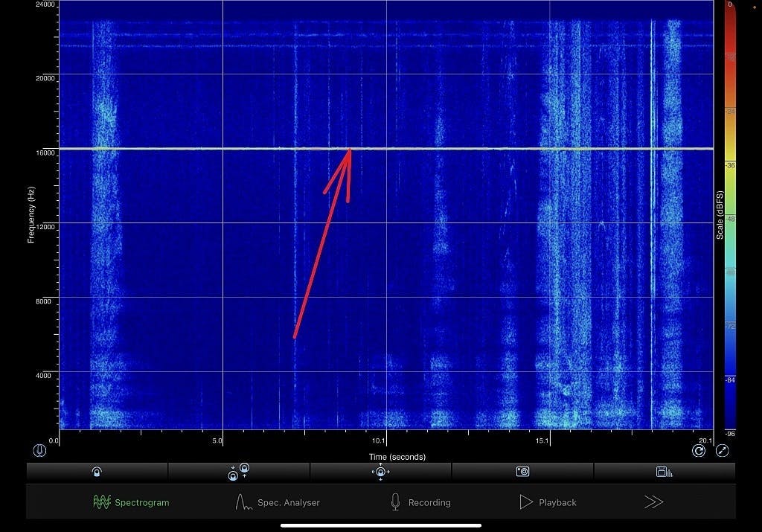Click the zoom in/out lens icon

(239, 472)
